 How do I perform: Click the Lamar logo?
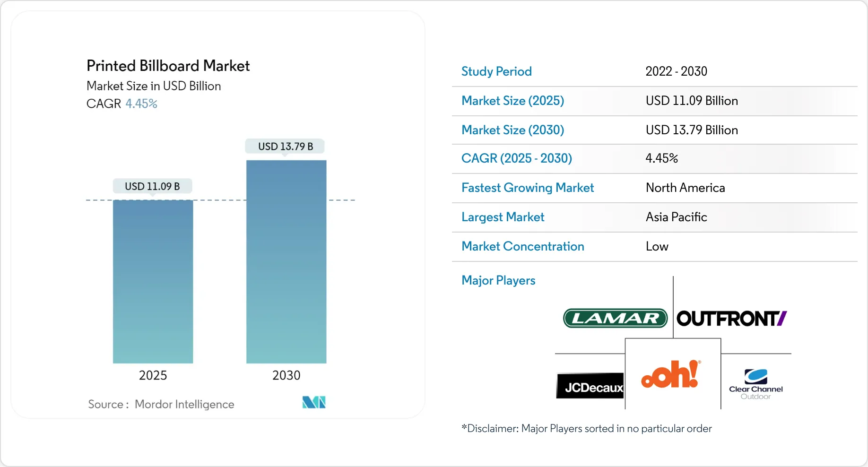[x=615, y=318]
